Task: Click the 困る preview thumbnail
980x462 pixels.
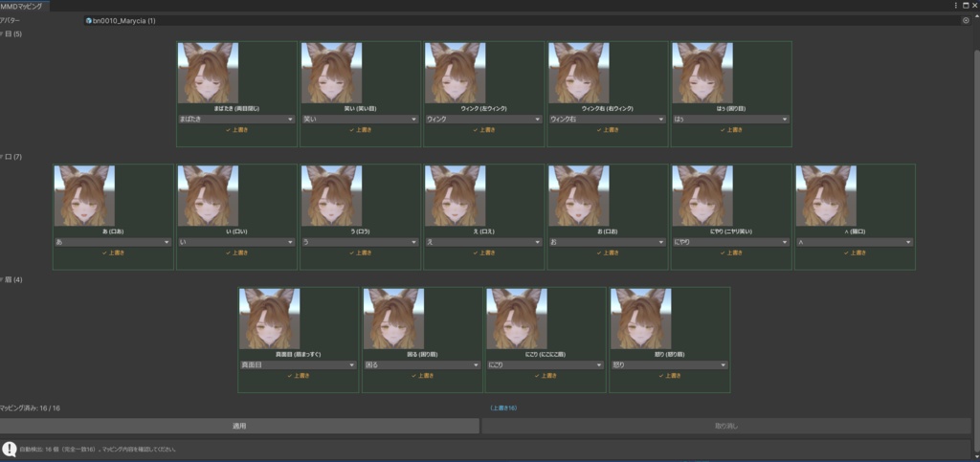Action: click(x=393, y=319)
